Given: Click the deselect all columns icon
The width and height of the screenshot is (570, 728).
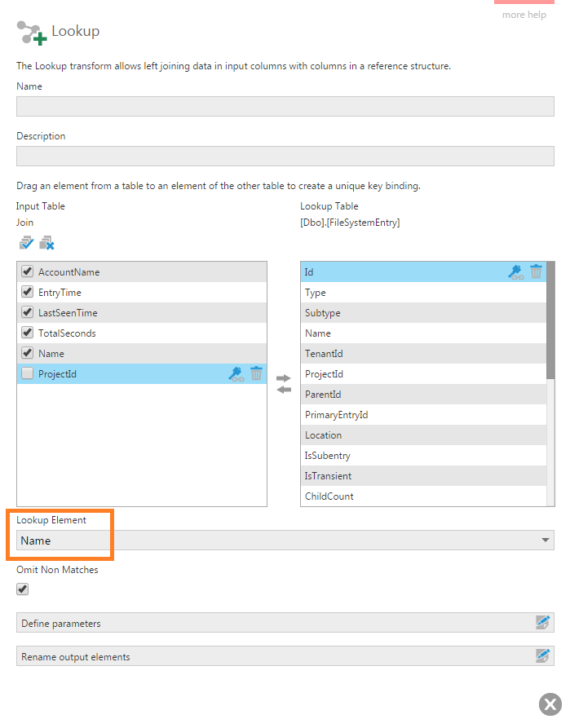Looking at the screenshot, I should [x=47, y=242].
